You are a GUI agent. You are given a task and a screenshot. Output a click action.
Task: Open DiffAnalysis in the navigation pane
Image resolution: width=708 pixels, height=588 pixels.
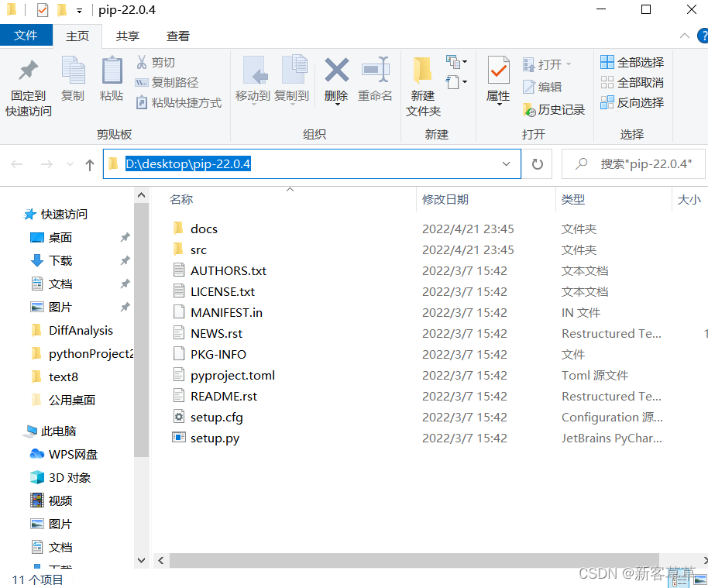[81, 331]
